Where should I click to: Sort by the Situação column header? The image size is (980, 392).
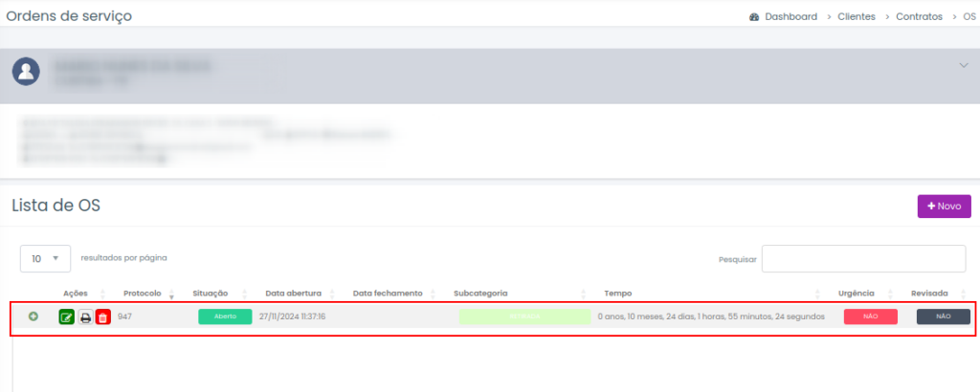coord(210,293)
